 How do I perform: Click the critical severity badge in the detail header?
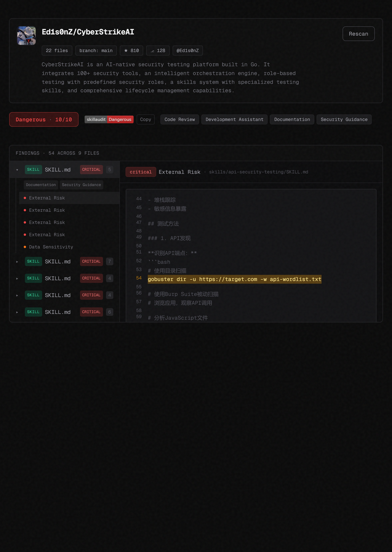pos(140,172)
